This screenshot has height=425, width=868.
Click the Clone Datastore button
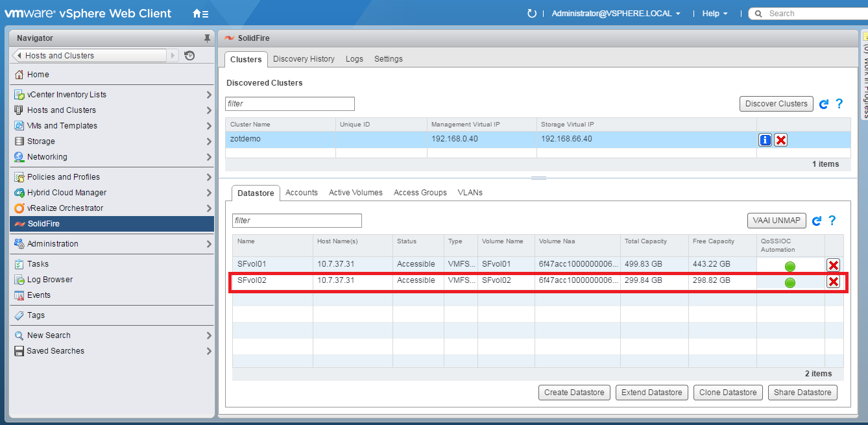click(x=728, y=393)
